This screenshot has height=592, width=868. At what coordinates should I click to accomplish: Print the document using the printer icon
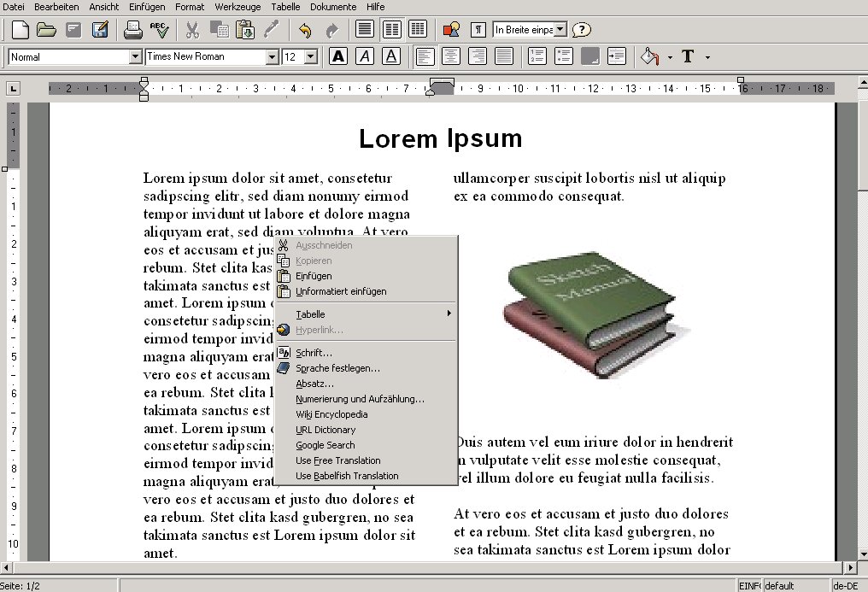coord(132,30)
